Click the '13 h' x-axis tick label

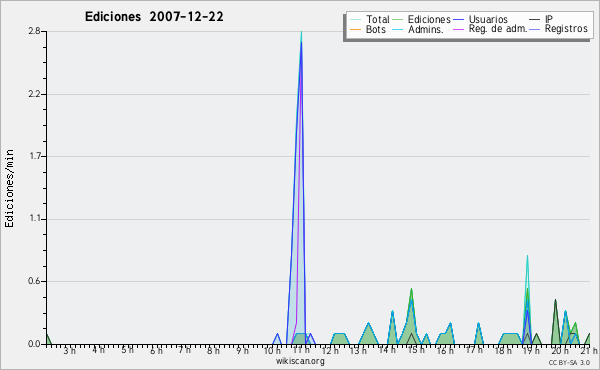(x=359, y=350)
